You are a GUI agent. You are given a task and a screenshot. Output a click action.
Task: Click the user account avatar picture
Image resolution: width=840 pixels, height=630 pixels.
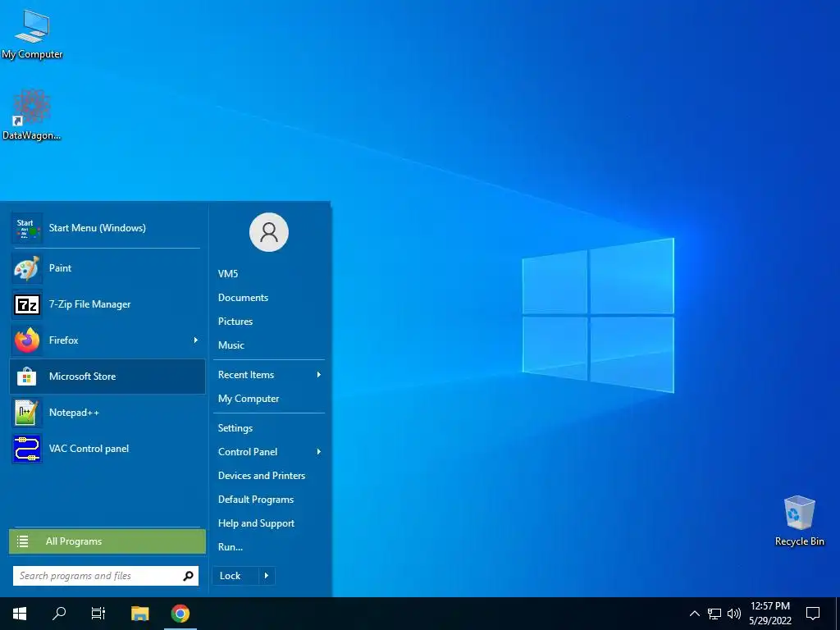269,232
